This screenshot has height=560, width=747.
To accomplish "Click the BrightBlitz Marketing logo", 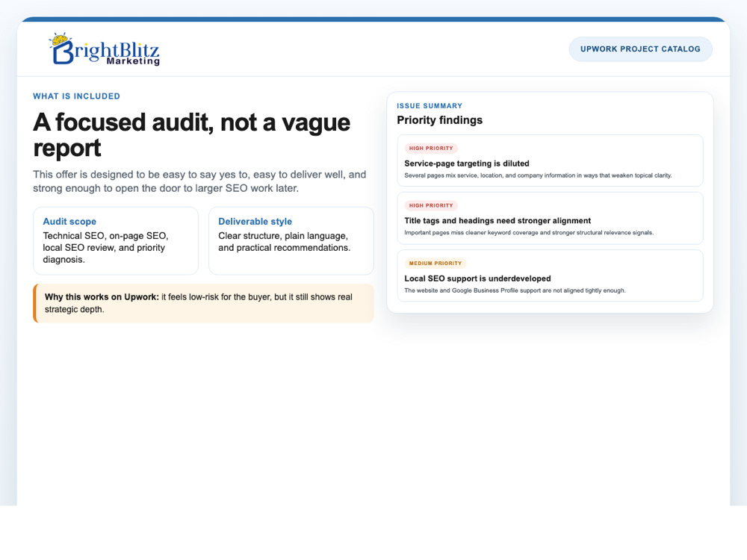I will [x=105, y=49].
